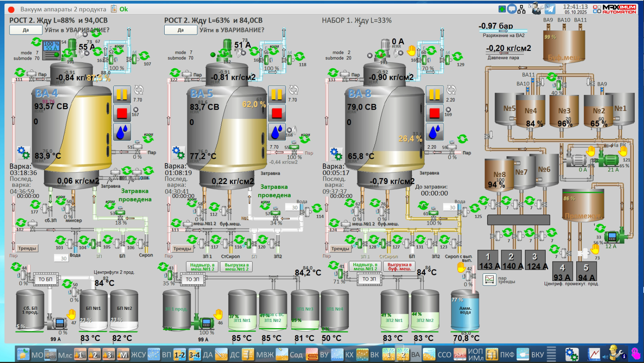Click the blue chat bubble icon

pos(512,9)
